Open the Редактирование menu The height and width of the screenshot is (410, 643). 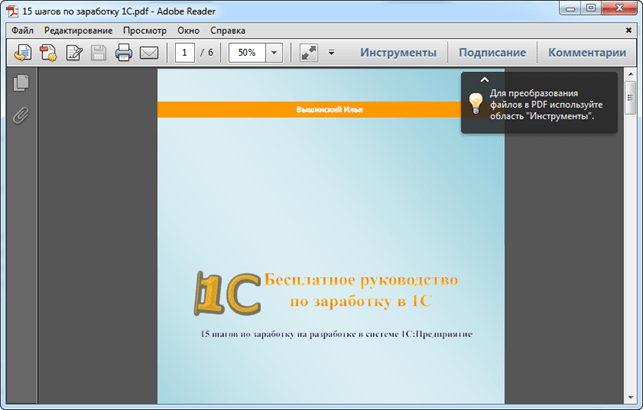[78, 31]
